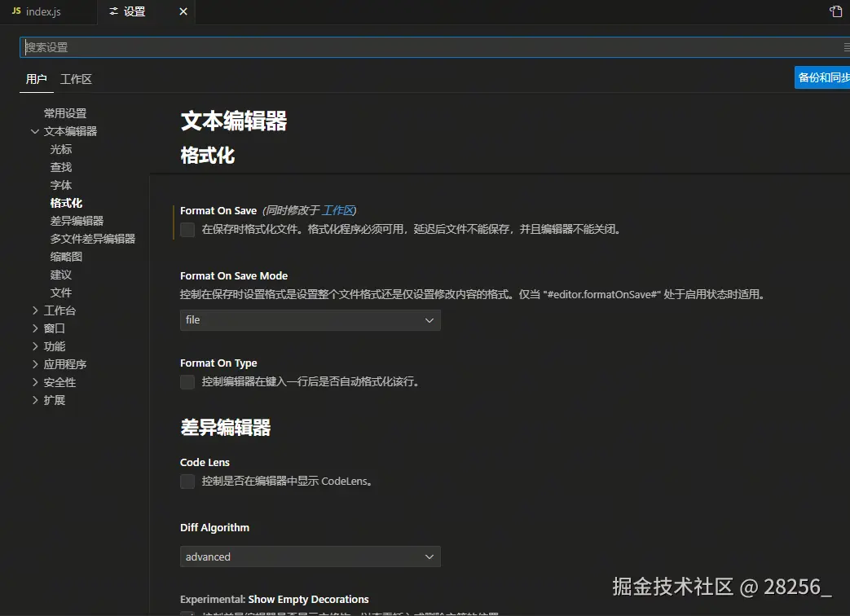Select 文本编辑器 in the settings tree
The height and width of the screenshot is (616, 850).
70,131
